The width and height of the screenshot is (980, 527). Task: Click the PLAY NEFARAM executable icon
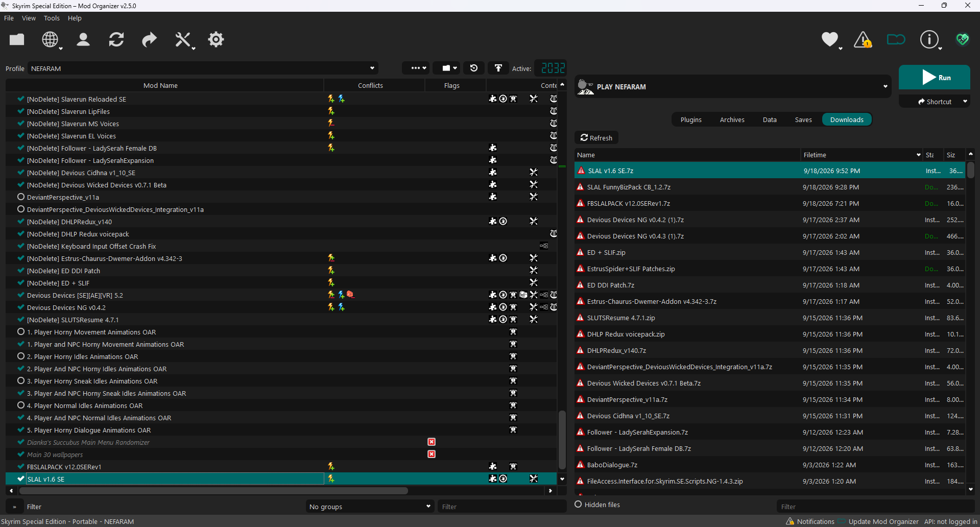click(x=585, y=87)
